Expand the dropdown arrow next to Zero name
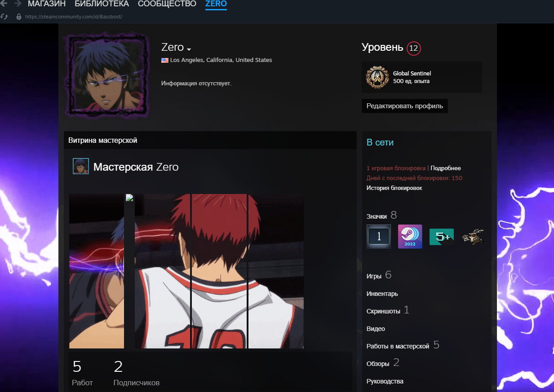This screenshot has width=554, height=392. (x=189, y=49)
